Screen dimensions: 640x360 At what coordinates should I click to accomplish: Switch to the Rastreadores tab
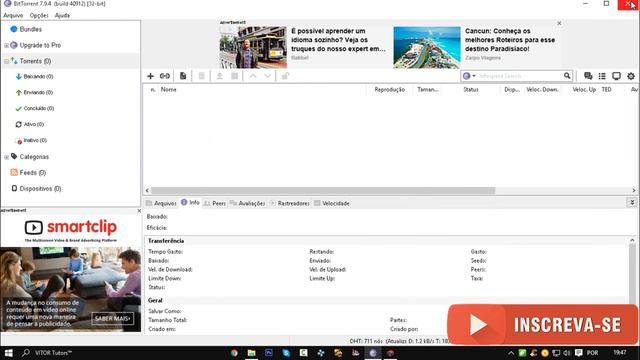click(x=289, y=203)
